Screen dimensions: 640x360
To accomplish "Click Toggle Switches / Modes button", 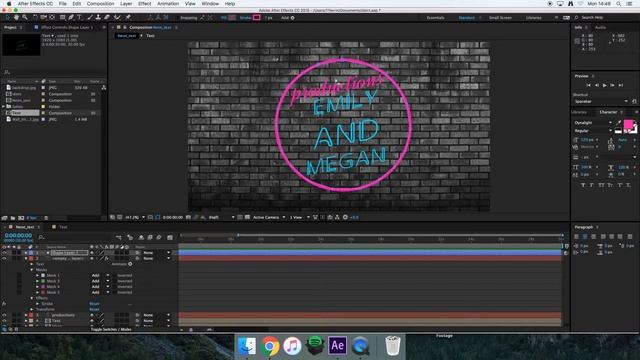I will [x=111, y=329].
